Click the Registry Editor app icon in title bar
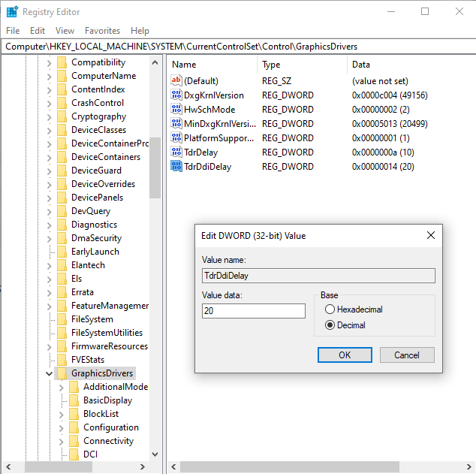 click(x=12, y=12)
